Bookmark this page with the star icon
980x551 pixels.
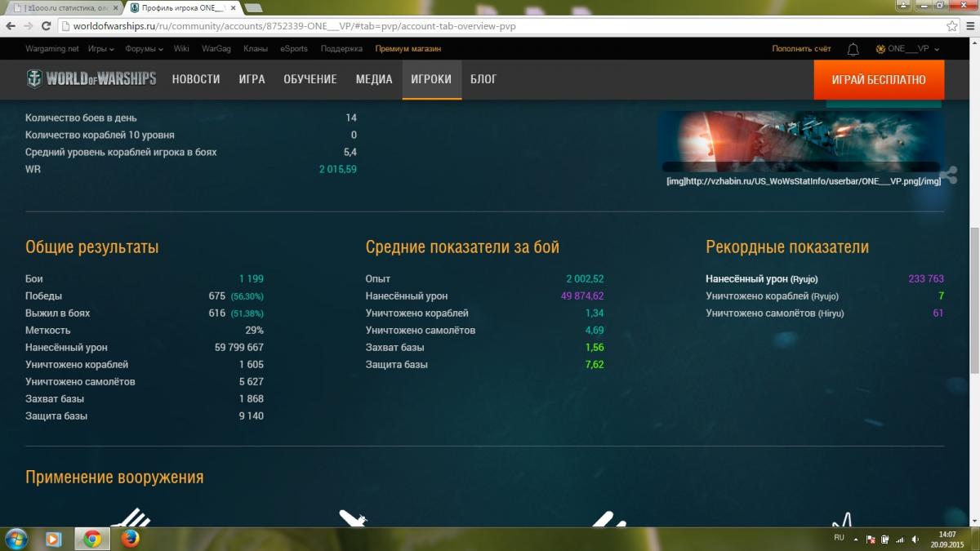951,26
